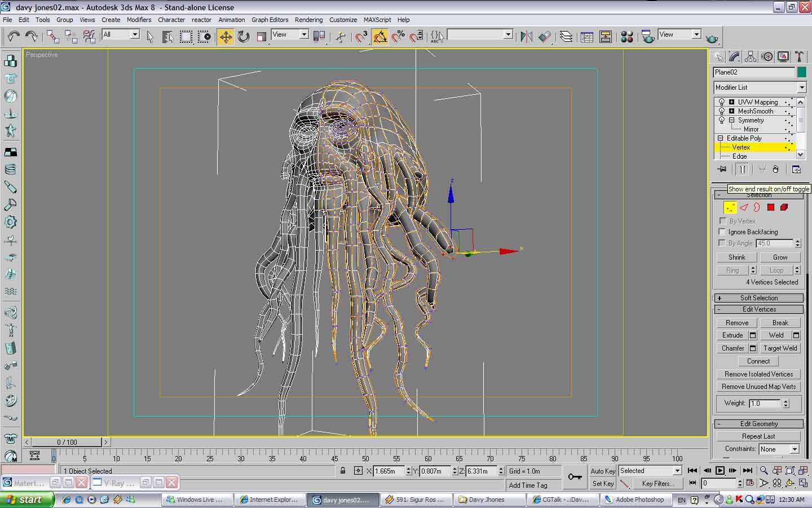Click Remove Isolated Vertices button
Image resolution: width=812 pixels, height=508 pixels.
[759, 374]
